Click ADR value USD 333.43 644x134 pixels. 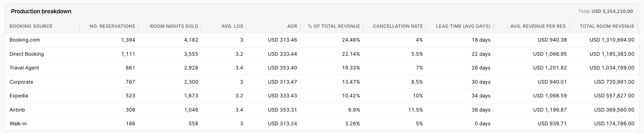click(282, 96)
